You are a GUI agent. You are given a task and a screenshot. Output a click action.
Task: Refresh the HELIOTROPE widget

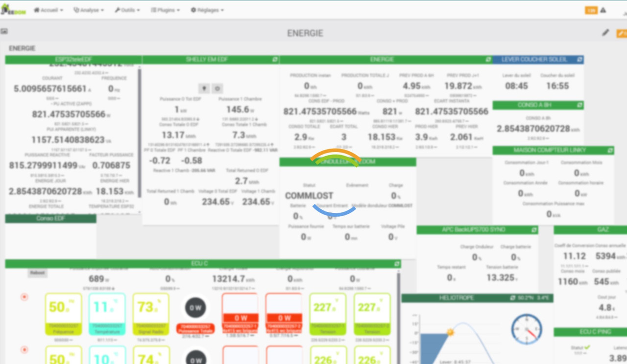coord(512,297)
